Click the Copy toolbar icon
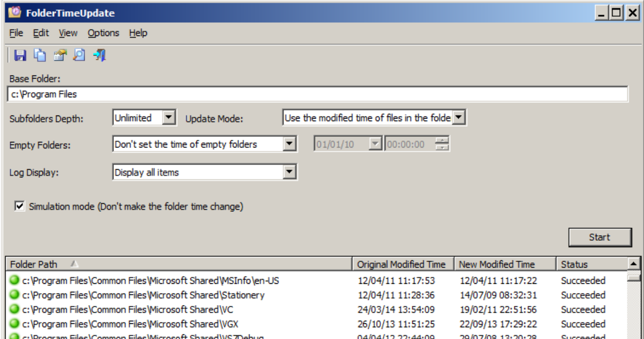 [39, 54]
